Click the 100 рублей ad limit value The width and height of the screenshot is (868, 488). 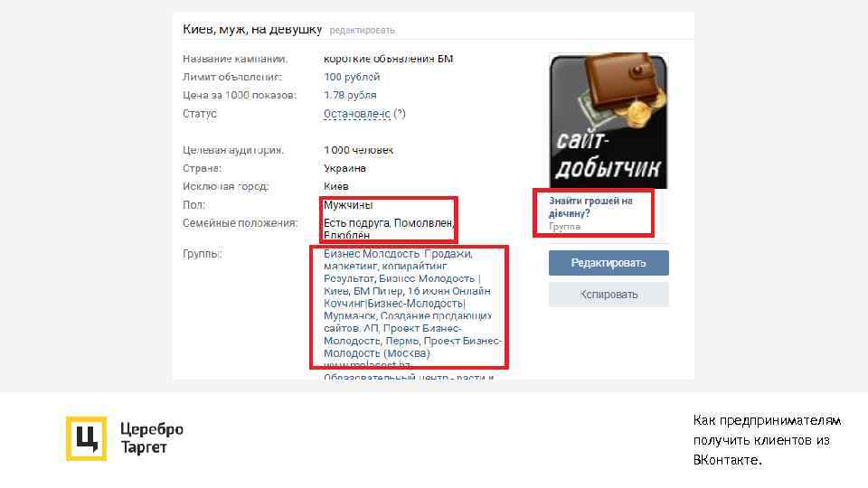pyautogui.click(x=352, y=77)
